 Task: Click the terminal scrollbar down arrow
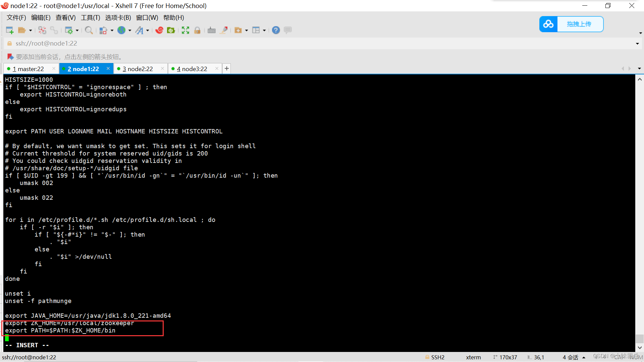tap(640, 348)
